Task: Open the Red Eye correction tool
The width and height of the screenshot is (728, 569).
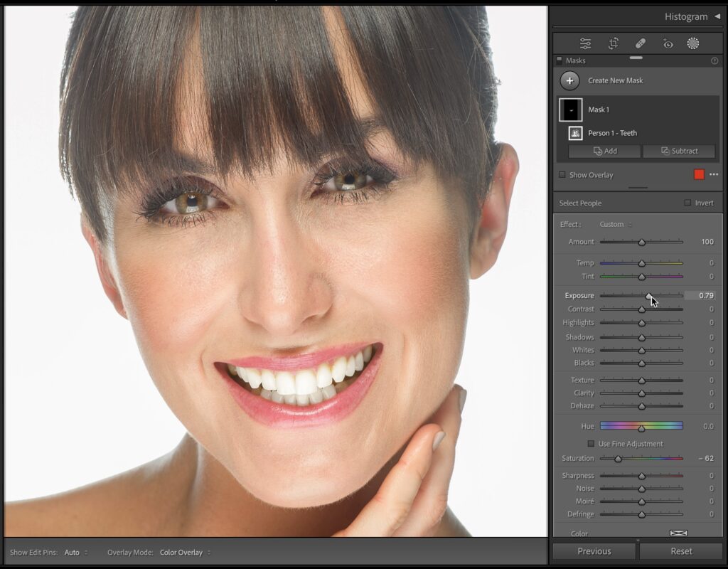Action: (x=667, y=43)
